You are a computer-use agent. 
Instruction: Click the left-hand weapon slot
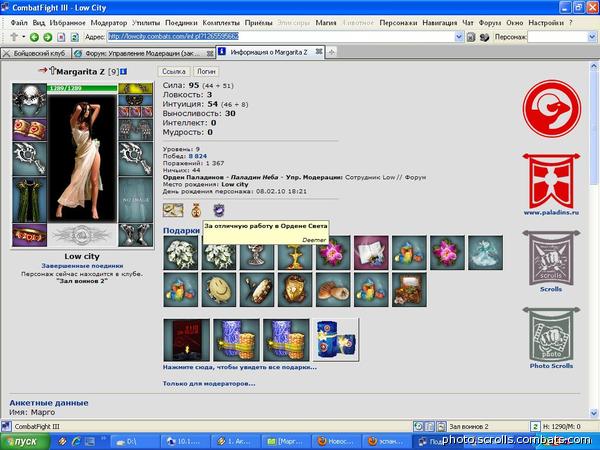point(29,158)
